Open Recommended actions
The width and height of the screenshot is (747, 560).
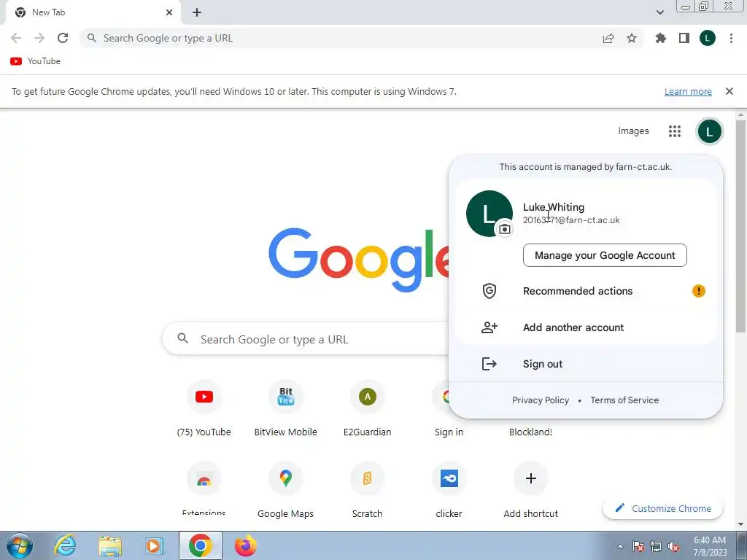(586, 291)
